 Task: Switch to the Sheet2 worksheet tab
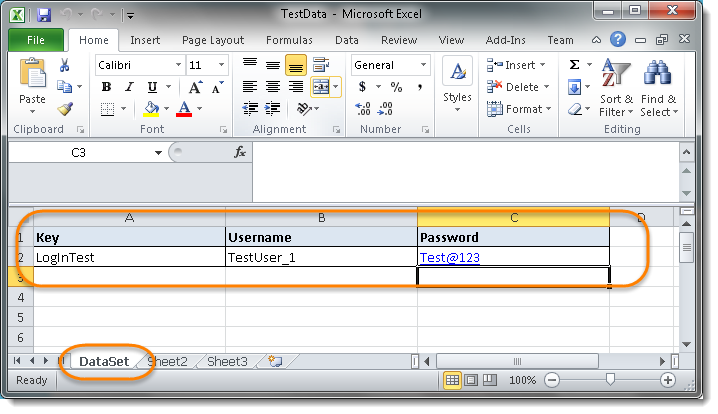coord(169,361)
